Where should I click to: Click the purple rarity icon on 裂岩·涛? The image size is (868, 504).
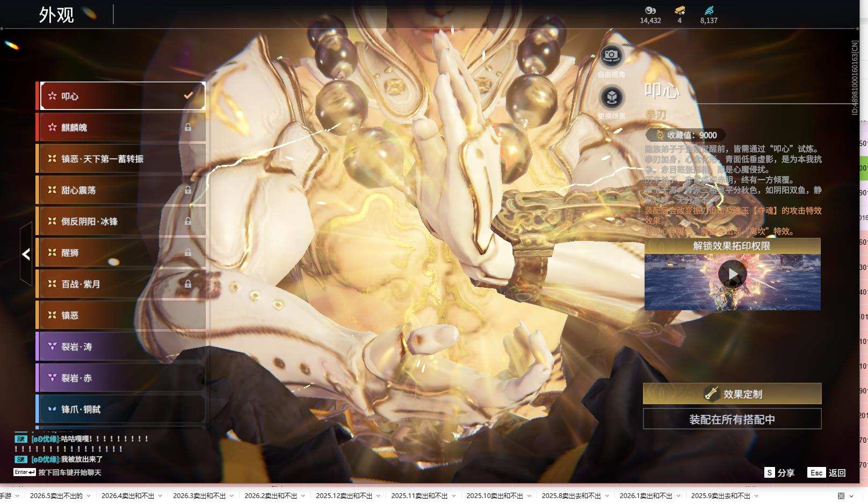pos(52,347)
